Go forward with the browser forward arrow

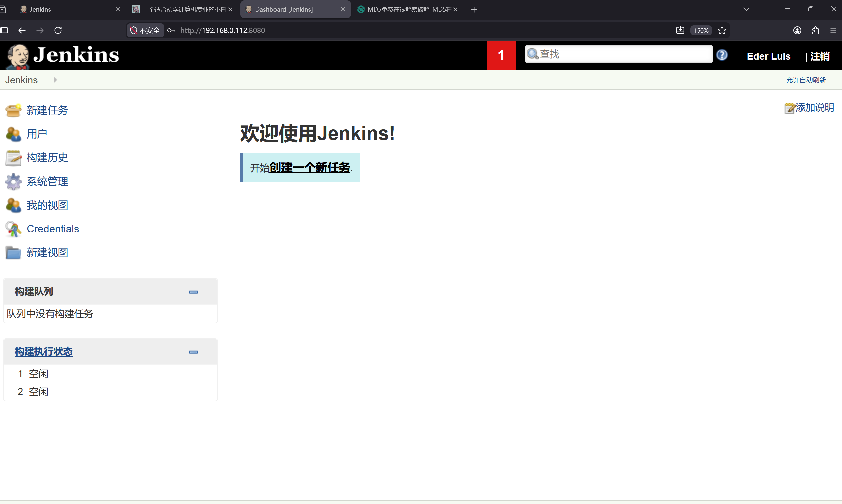(40, 30)
